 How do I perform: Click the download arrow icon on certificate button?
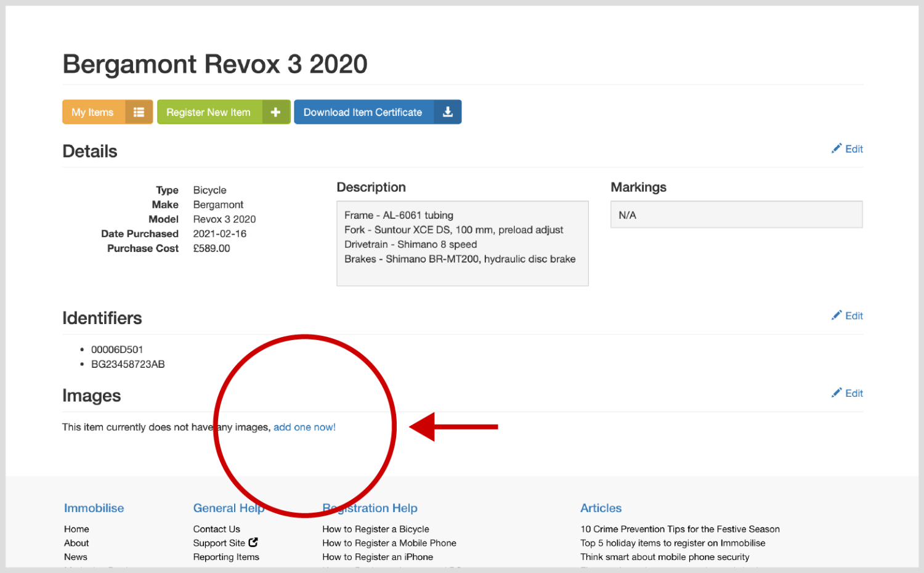coord(448,112)
